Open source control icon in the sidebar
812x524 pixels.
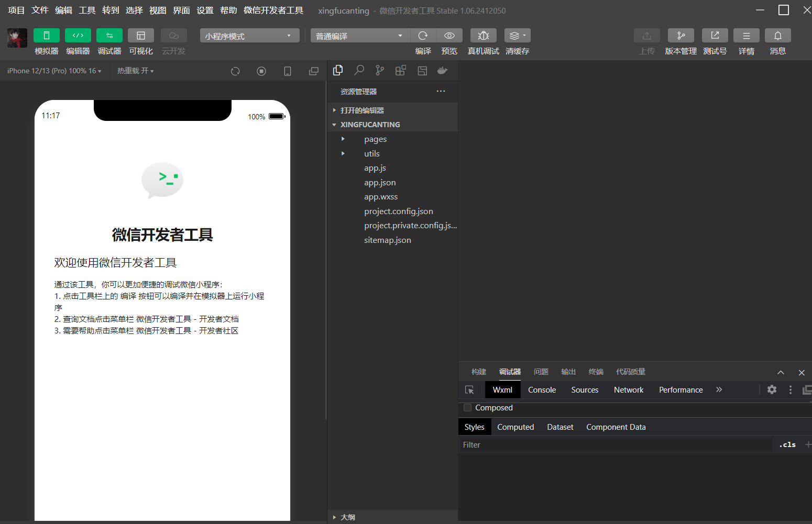[380, 70]
